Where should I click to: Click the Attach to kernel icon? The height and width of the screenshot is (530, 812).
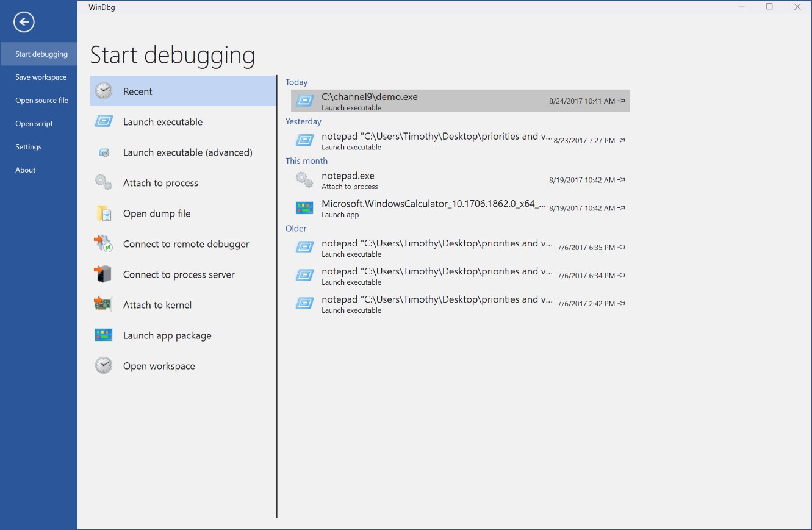pos(104,304)
